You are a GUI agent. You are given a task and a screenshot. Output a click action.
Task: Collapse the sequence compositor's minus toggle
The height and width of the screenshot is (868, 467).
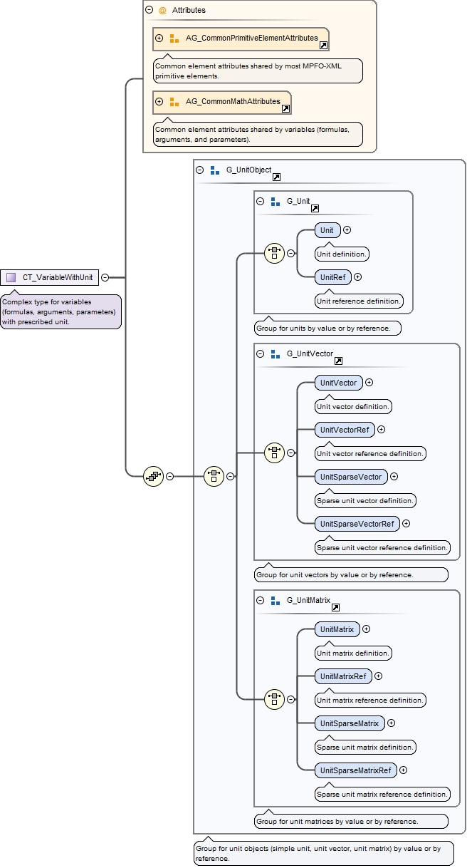[169, 476]
